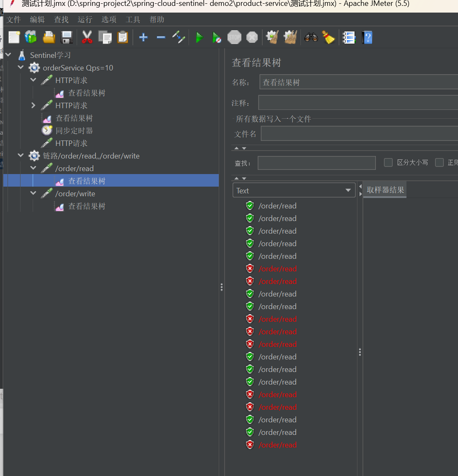Open the 工具 menu

[x=133, y=20]
